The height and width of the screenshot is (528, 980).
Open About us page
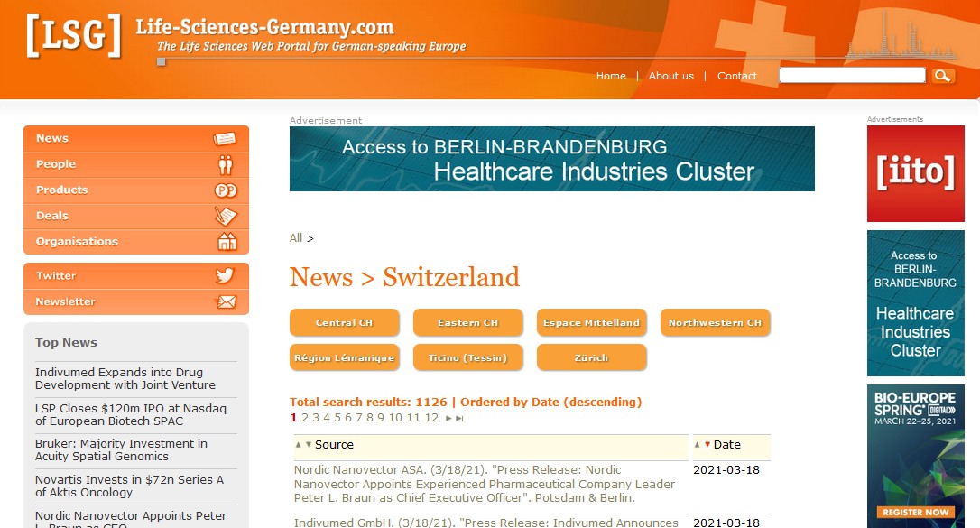670,76
